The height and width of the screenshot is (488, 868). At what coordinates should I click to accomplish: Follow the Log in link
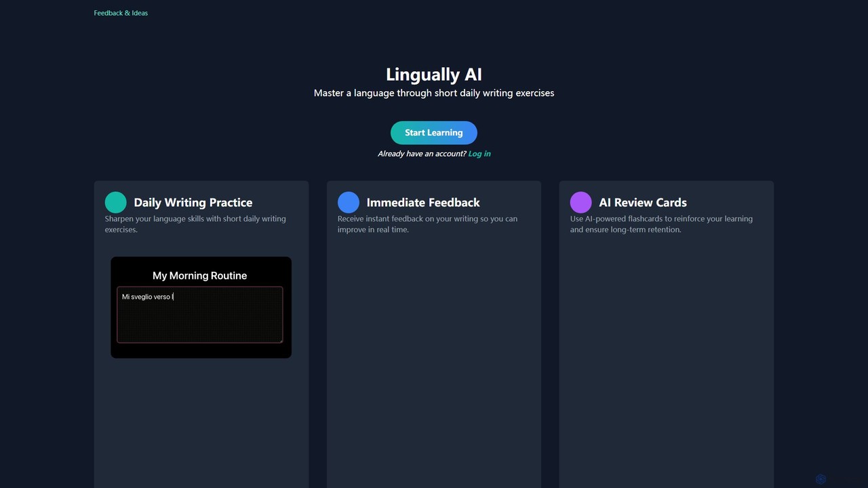pos(479,154)
